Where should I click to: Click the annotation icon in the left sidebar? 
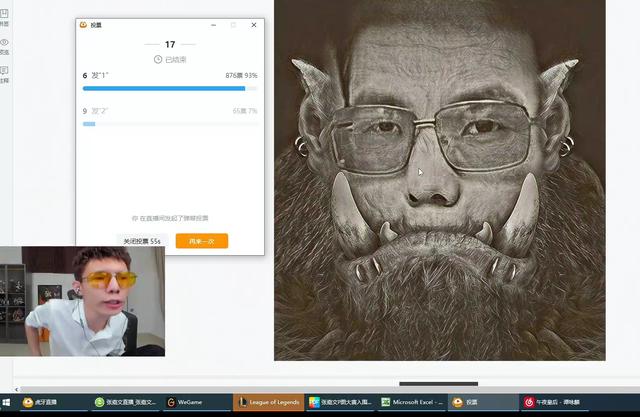[4, 71]
